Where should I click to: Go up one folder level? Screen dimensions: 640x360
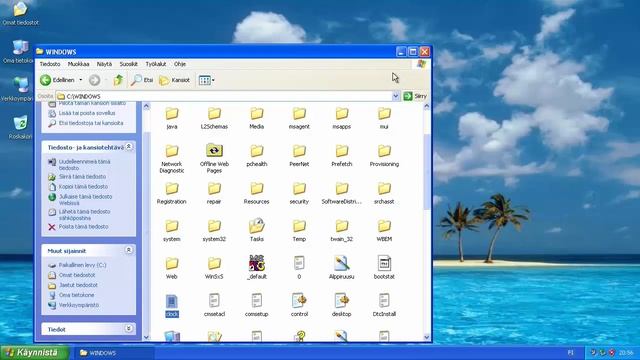pos(118,80)
